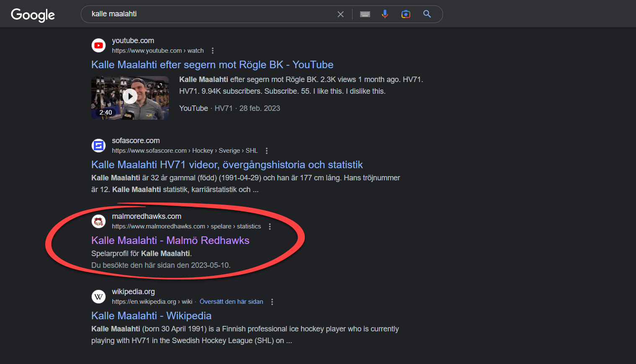
Task: Click the Malmö Redhawks favicon
Action: tap(99, 221)
